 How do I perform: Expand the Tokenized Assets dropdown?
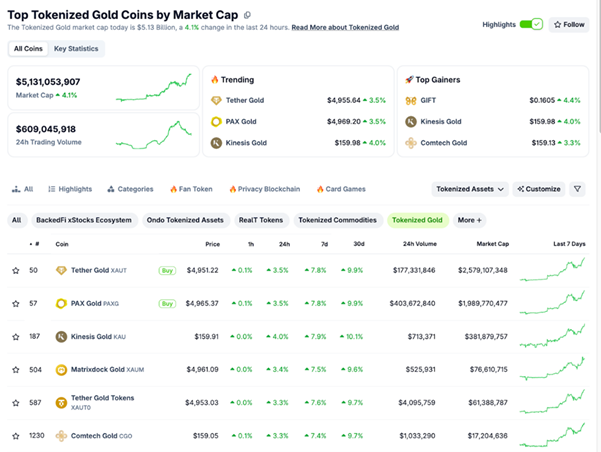pos(469,189)
